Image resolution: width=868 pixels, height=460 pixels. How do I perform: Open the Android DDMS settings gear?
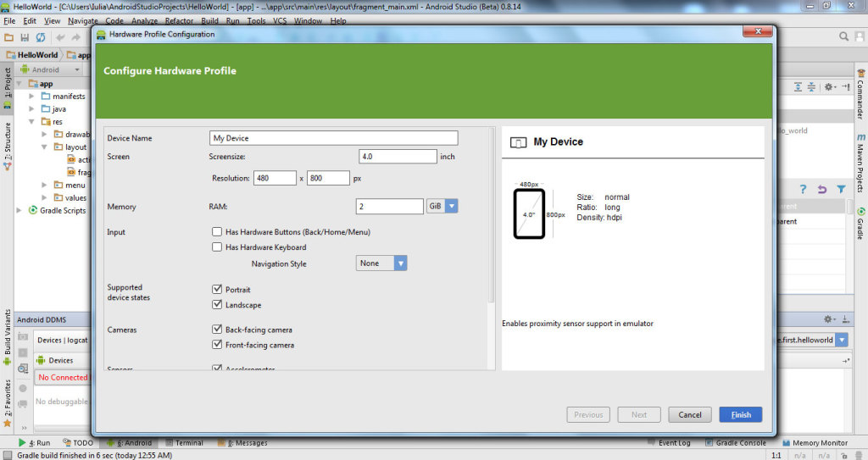[x=829, y=319]
